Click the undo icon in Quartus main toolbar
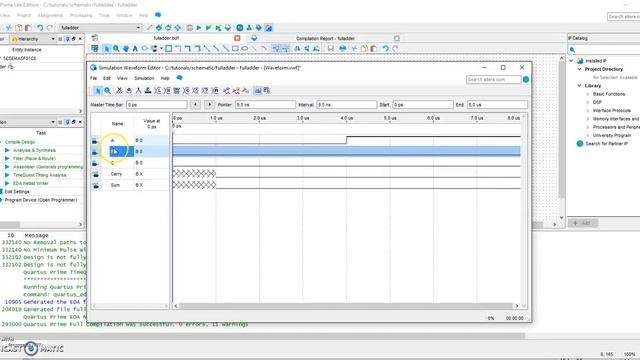The width and height of the screenshot is (640, 360). 40,28
